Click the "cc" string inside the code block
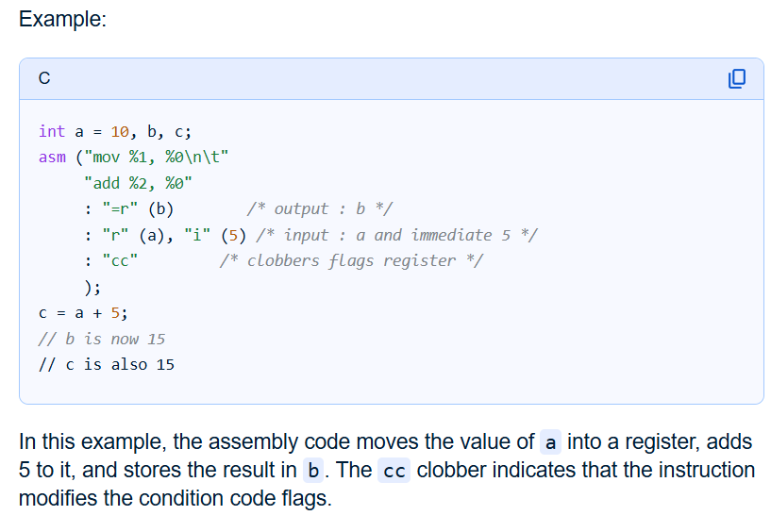Screen dimensions: 771x532 tap(120, 260)
